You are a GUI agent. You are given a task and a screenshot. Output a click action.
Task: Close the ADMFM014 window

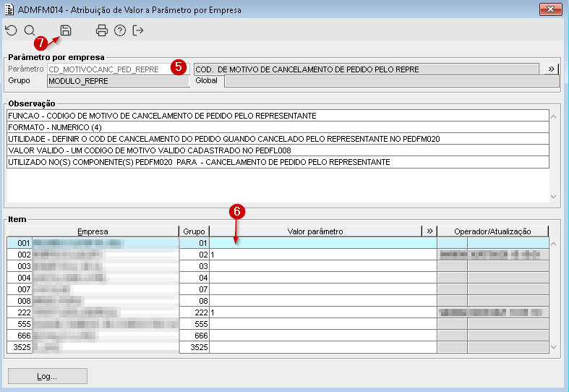point(550,9)
